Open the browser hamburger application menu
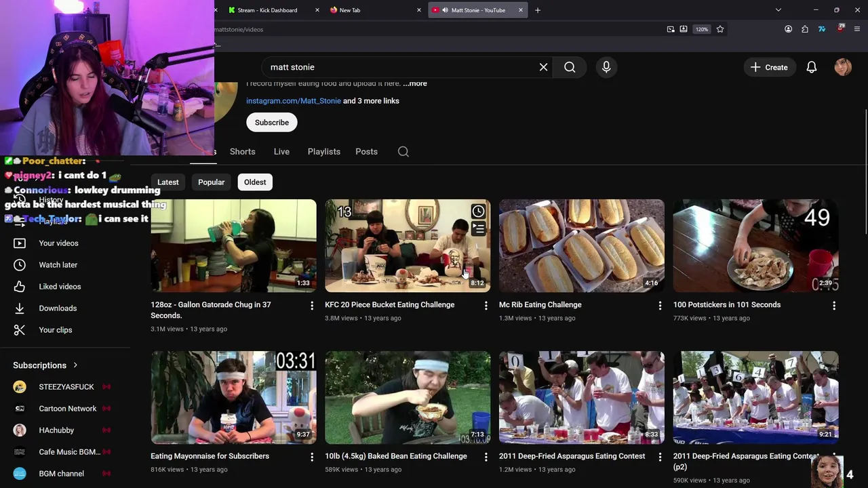 (857, 29)
